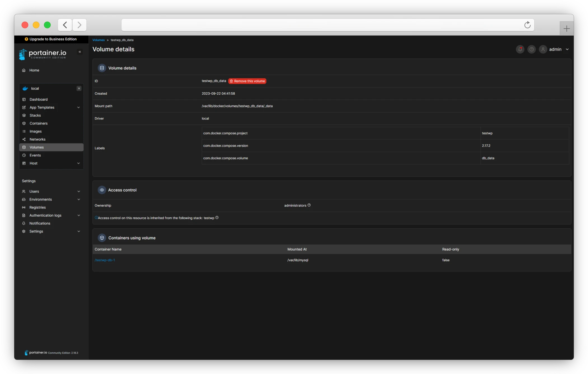Screen dimensions: 588x374
Task: Click the notifications bell icon in header
Action: coord(520,49)
